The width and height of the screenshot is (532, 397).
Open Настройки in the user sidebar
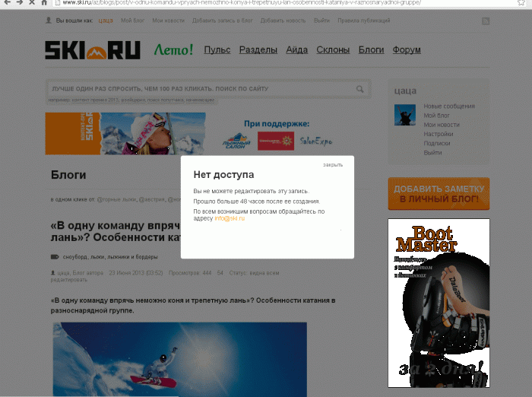[x=438, y=134]
